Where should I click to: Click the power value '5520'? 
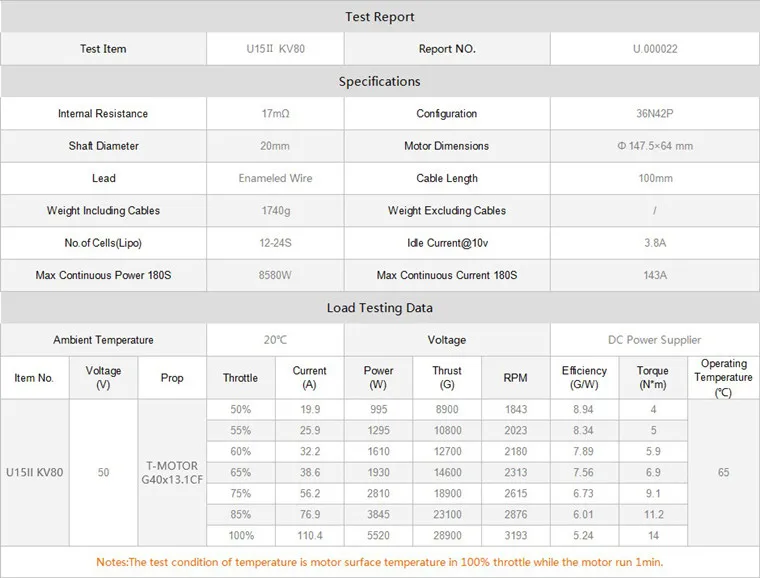(x=378, y=535)
